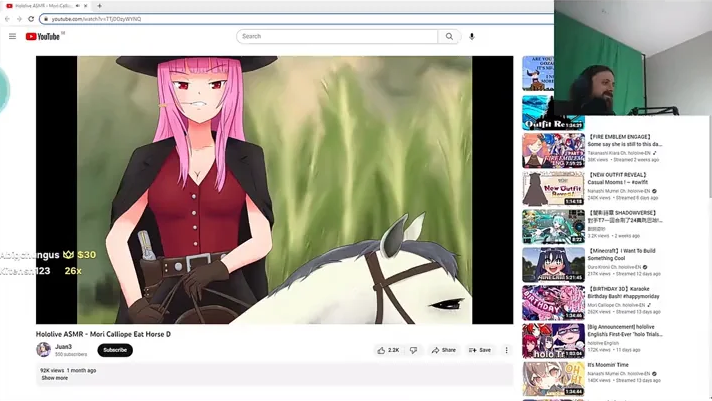Open Birthday 3D Karaoke video thumbnail
Image resolution: width=712 pixels, height=401 pixels.
click(553, 303)
